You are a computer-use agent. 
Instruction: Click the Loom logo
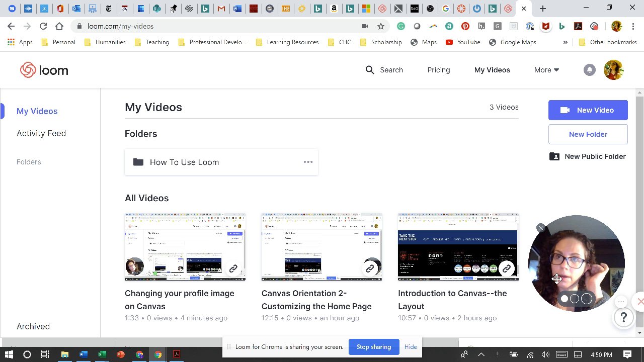44,70
